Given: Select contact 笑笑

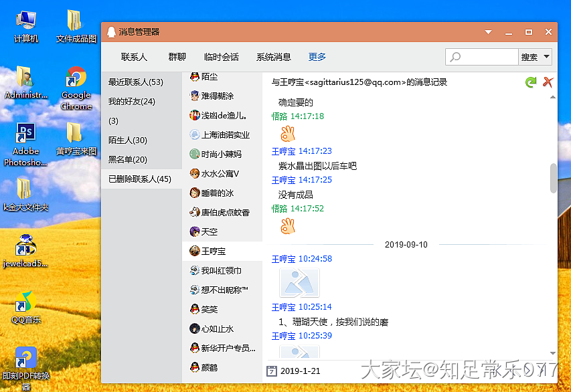Looking at the screenshot, I should (222, 309).
